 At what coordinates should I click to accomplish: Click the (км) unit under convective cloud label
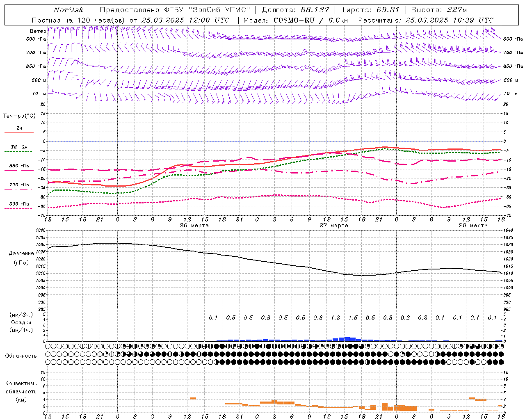pyautogui.click(x=21, y=399)
